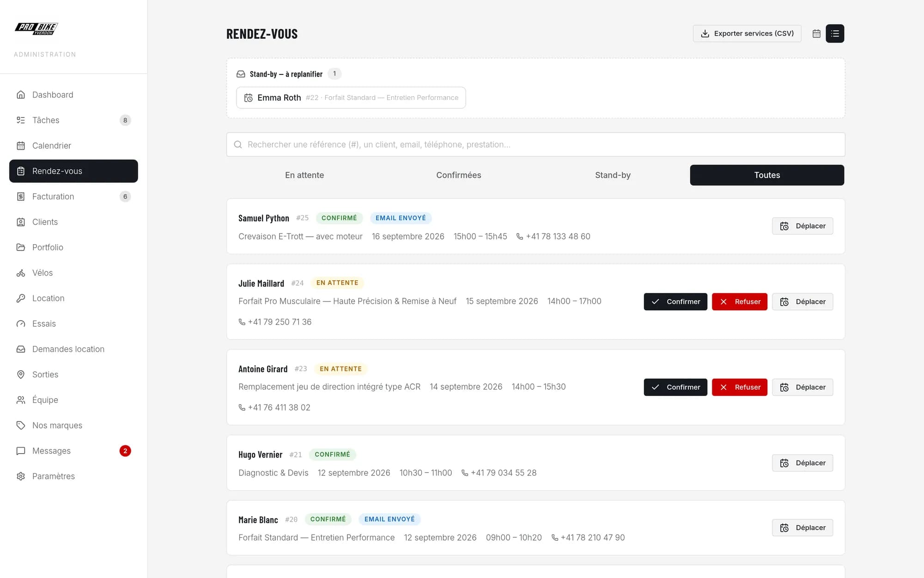
Task: Open the Facturation section
Action: click(x=73, y=197)
